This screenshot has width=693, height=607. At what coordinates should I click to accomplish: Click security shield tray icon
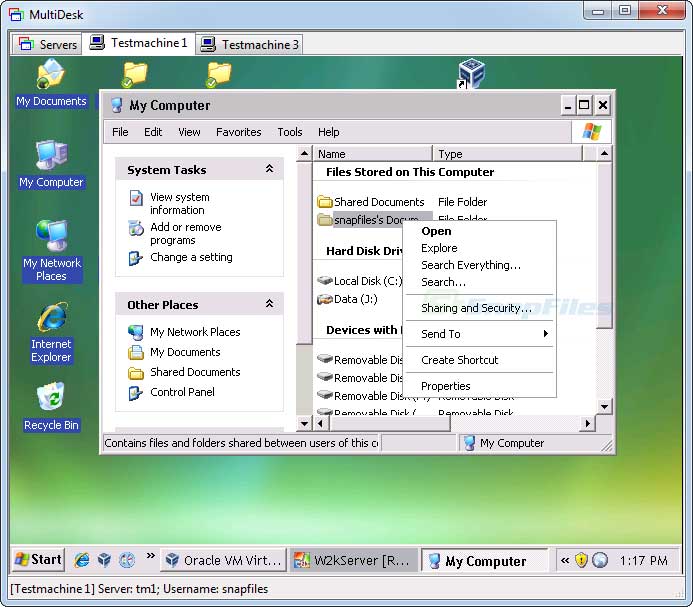tap(581, 560)
